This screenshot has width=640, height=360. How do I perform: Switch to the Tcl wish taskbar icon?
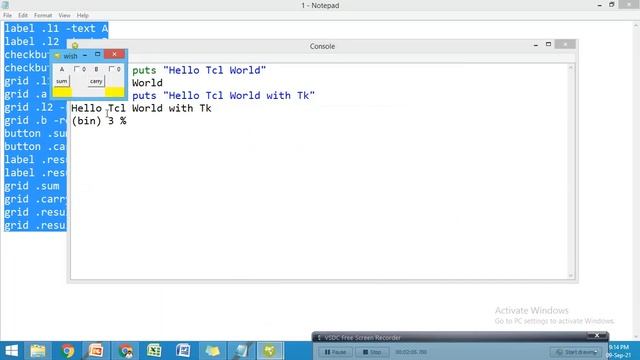(270, 351)
